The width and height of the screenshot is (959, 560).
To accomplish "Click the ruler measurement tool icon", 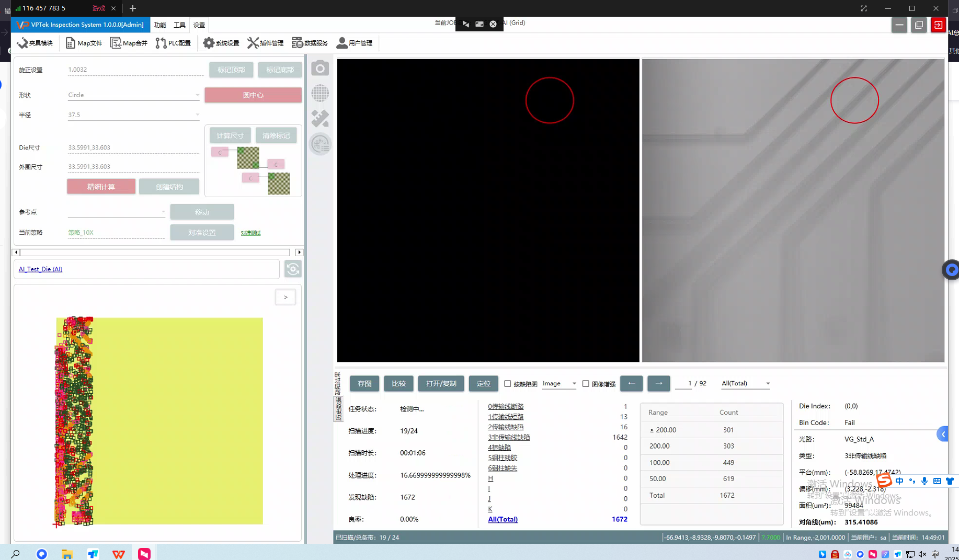I will coord(320,119).
